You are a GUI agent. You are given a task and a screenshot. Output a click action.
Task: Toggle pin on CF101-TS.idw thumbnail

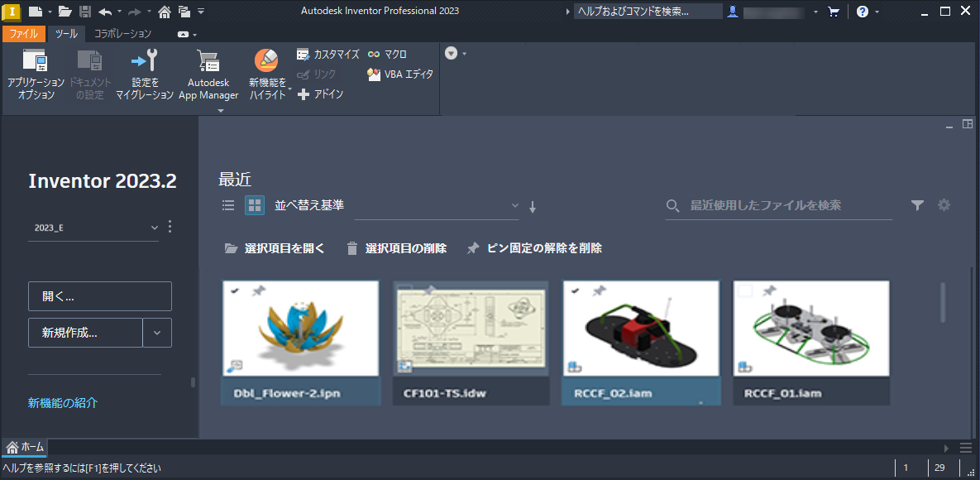428,291
